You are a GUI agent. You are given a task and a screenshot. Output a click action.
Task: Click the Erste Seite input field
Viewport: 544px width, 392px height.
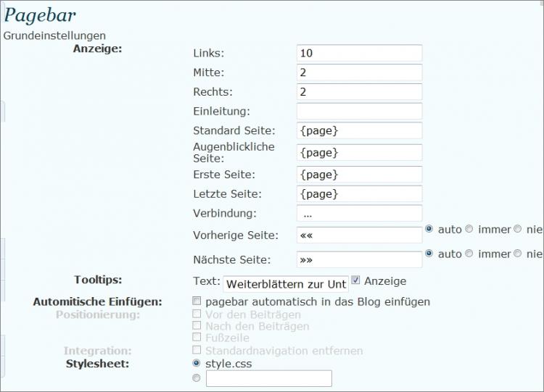click(359, 175)
